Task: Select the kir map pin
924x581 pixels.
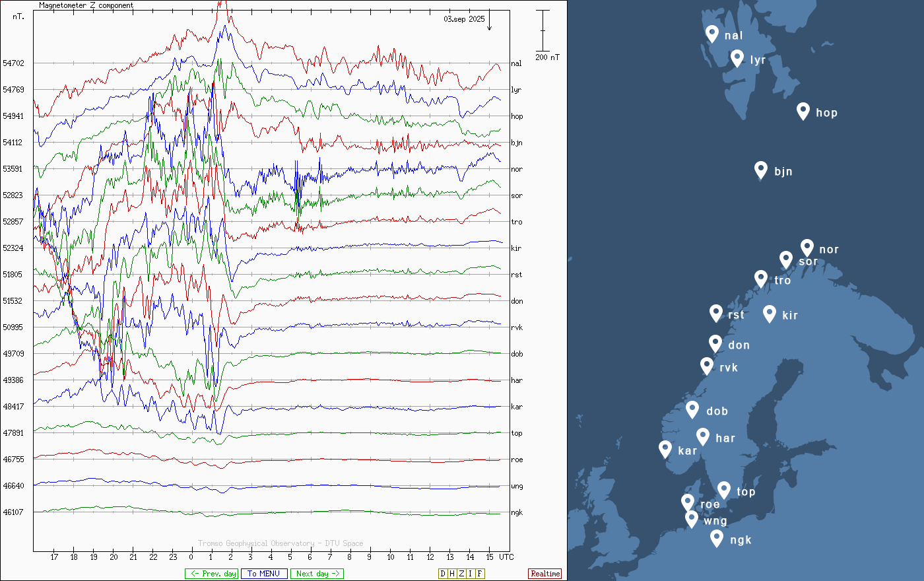Action: pos(769,313)
